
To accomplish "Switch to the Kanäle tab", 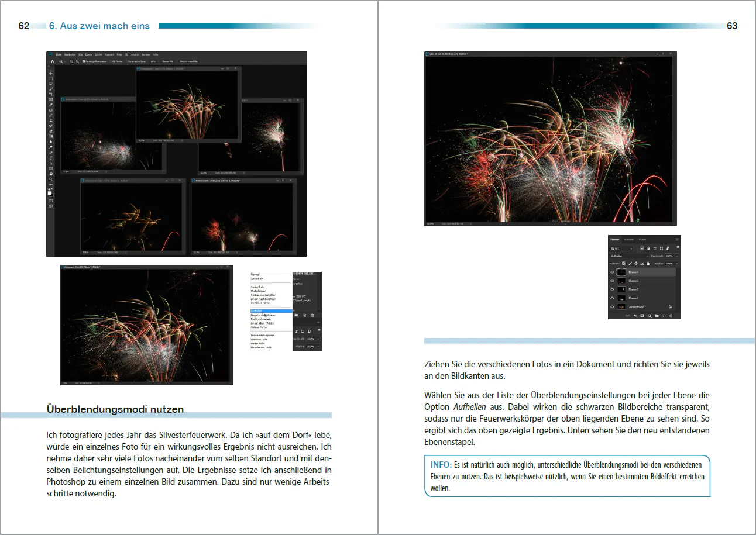I will click(629, 240).
